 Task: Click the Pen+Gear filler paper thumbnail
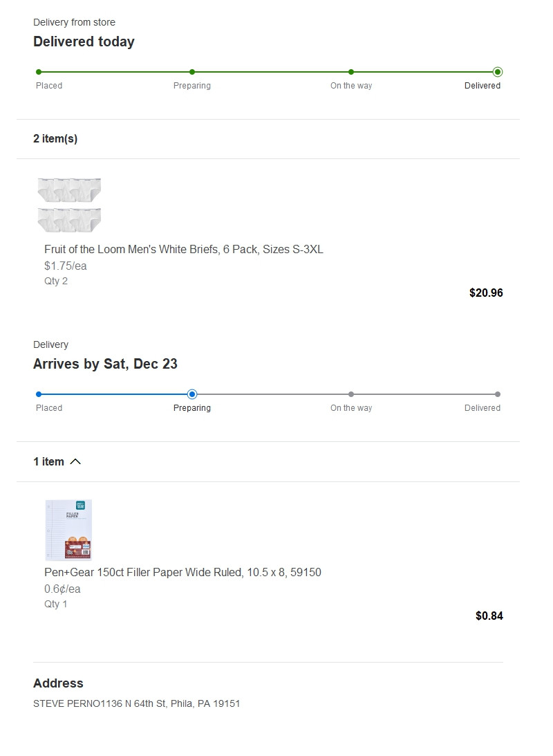coord(68,530)
